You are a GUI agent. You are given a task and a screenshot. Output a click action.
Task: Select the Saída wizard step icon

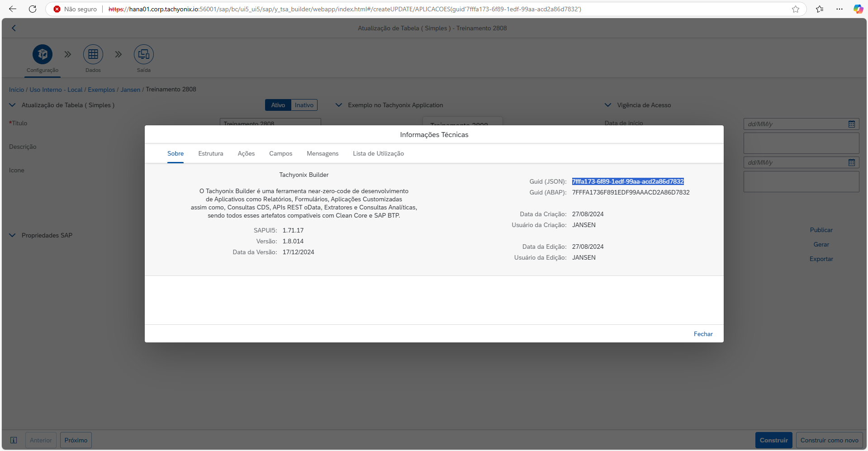(x=144, y=54)
